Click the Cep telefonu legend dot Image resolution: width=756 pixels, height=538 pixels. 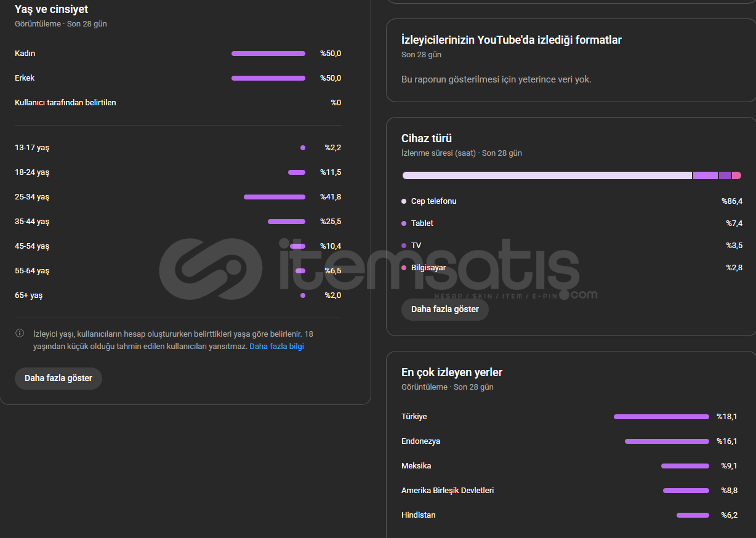(404, 201)
